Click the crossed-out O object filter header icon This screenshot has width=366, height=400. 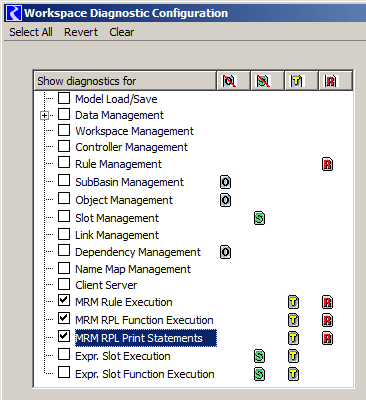pyautogui.click(x=230, y=81)
